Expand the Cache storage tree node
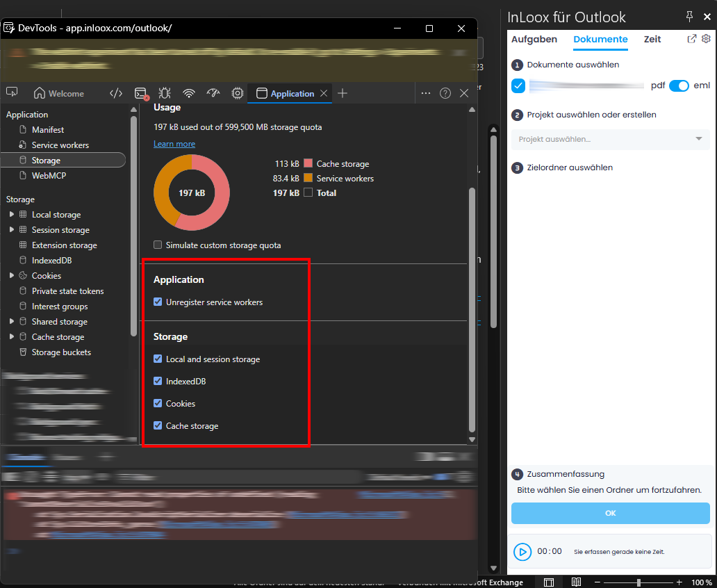The height and width of the screenshot is (588, 717). tap(11, 336)
